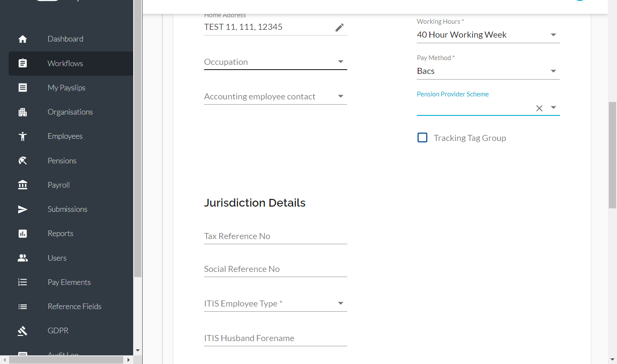The image size is (617, 364).
Task: Click the sidebar vertical scrollbar thumb
Action: click(137, 138)
